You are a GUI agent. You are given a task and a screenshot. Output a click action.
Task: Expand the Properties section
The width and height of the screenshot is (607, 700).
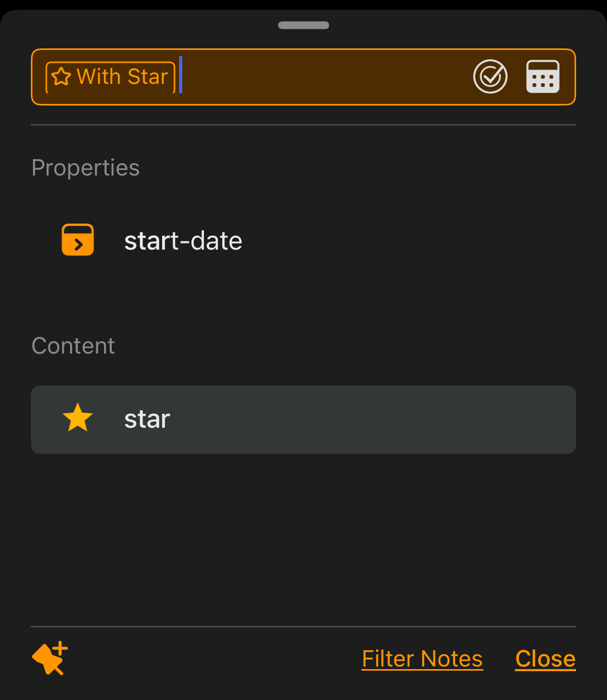[85, 167]
